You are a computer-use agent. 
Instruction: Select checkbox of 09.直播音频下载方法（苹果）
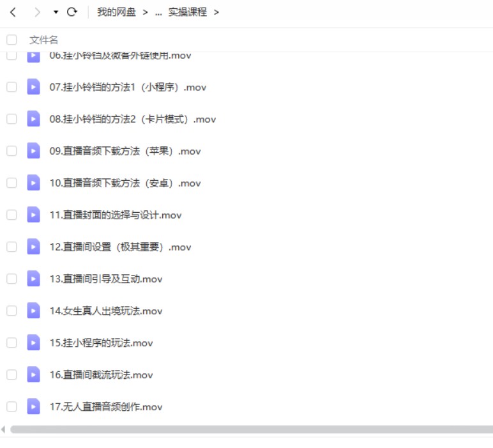tap(11, 151)
